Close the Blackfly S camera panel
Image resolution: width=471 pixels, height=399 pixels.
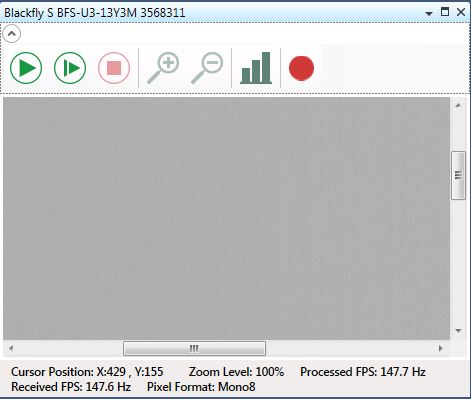click(x=461, y=12)
